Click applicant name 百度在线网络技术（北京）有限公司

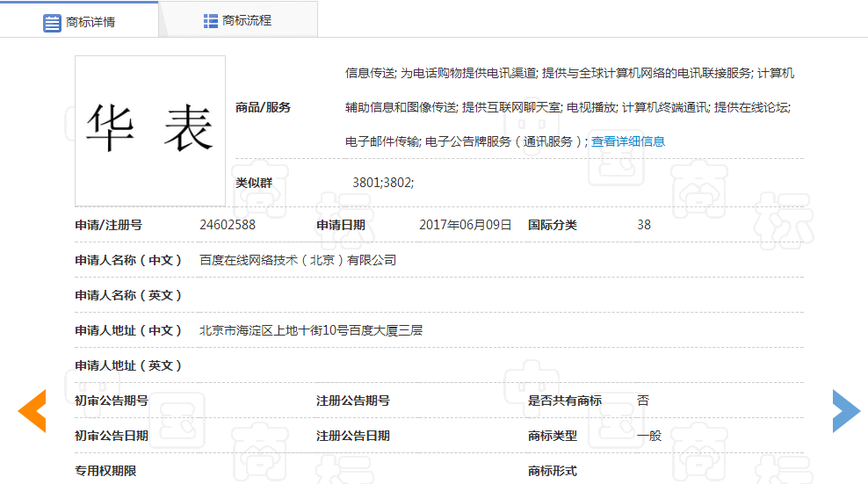pyautogui.click(x=298, y=260)
